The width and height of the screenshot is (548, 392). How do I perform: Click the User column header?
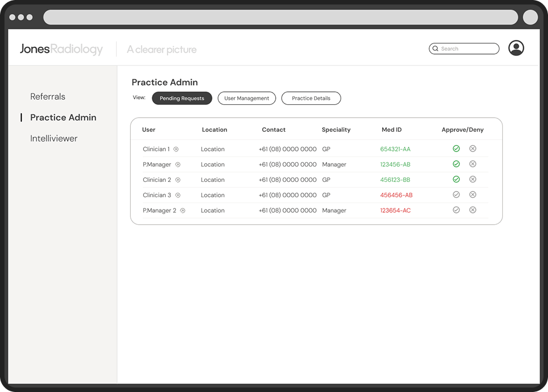(x=148, y=130)
